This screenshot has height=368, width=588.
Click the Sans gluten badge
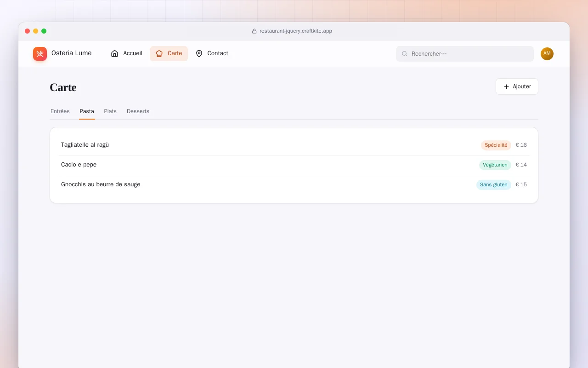point(494,185)
